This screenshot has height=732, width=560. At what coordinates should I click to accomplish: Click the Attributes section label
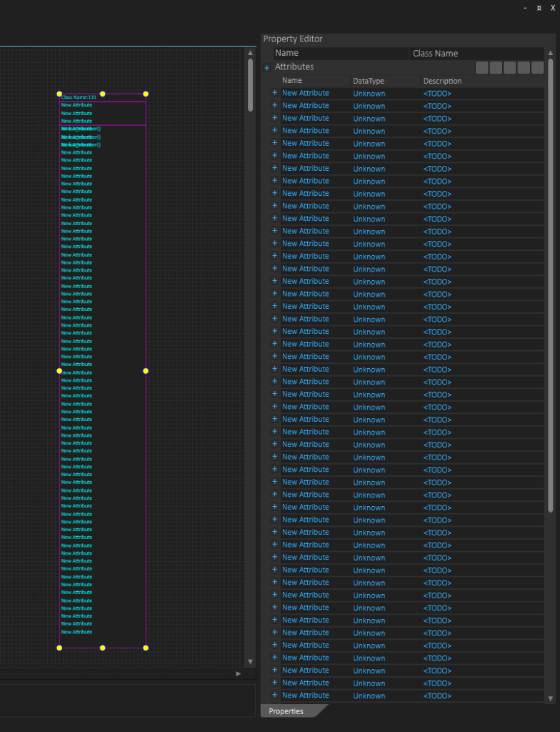coord(294,66)
